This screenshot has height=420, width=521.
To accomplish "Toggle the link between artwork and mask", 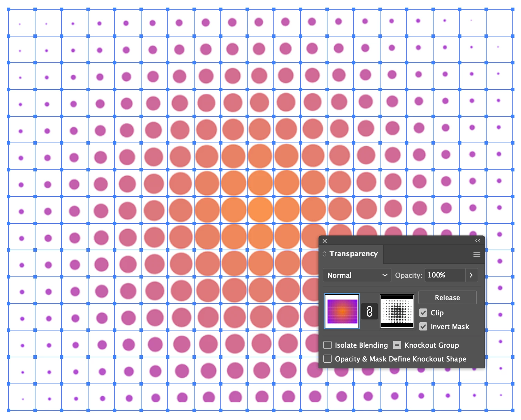I will (x=369, y=311).
